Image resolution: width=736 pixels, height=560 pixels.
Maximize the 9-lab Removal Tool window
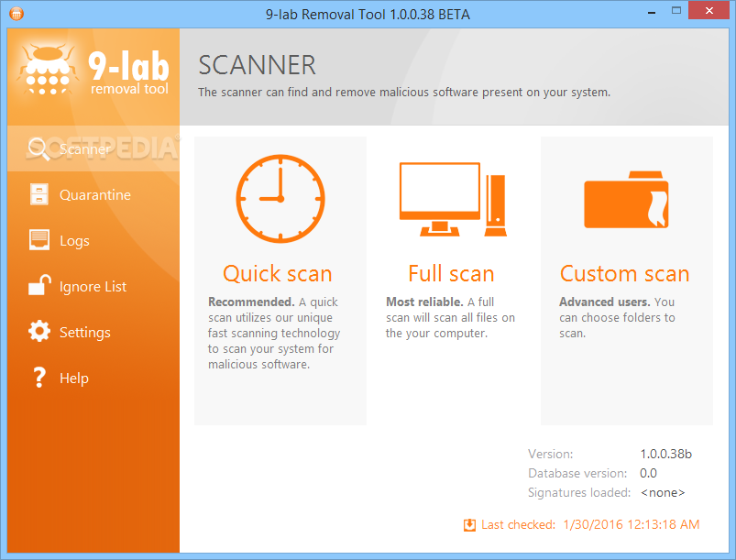(x=676, y=10)
